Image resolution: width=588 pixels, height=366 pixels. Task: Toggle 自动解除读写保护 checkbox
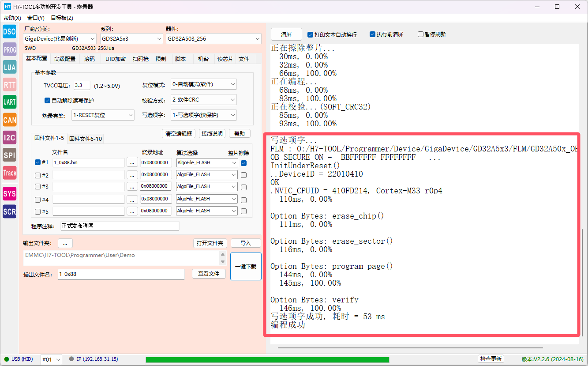(x=48, y=100)
